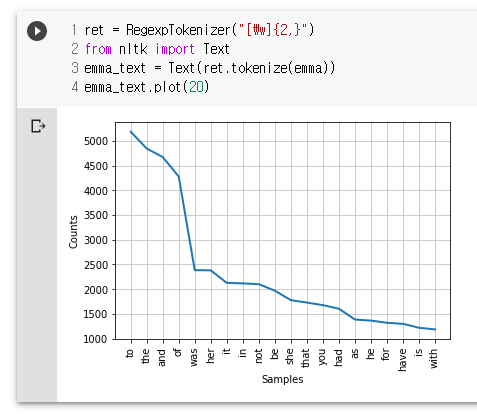This screenshot has height=419, width=477.
Task: Click the 'Samples' x-axis label
Action: point(282,379)
